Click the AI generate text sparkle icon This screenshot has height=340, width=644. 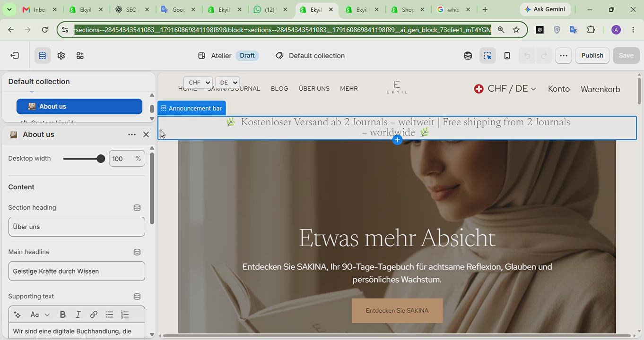(x=17, y=314)
